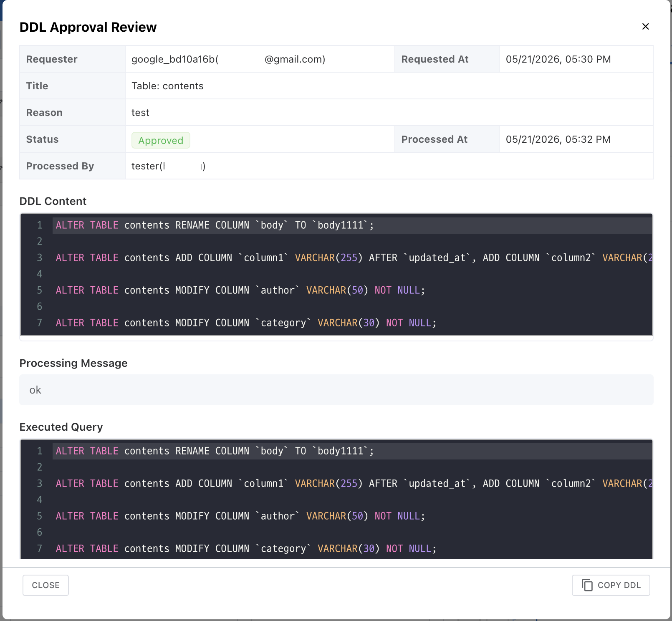Click DDL Content line 7 category MODIFY statement

(246, 323)
